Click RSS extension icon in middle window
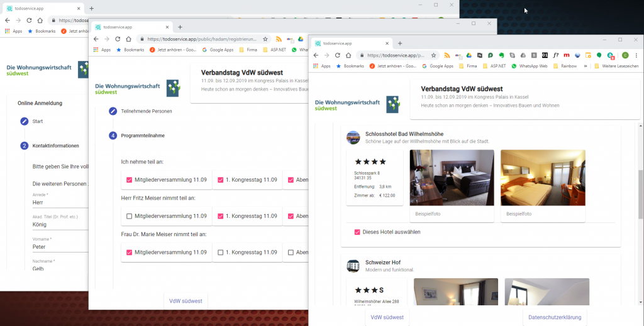This screenshot has width=644, height=326. coord(279,39)
